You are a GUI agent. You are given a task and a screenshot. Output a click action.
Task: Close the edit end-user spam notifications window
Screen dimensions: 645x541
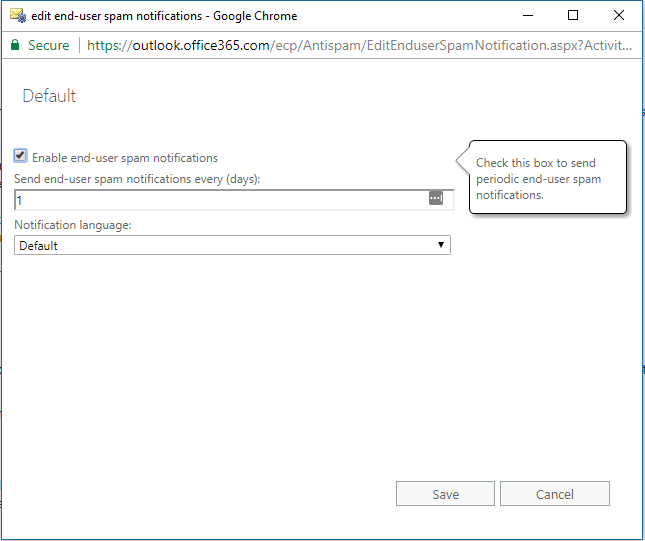tap(619, 16)
